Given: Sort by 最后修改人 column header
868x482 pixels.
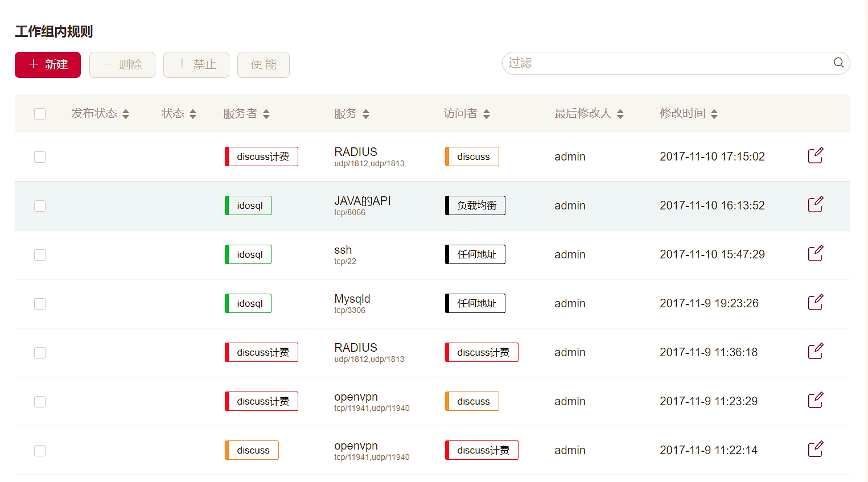Looking at the screenshot, I should point(620,114).
